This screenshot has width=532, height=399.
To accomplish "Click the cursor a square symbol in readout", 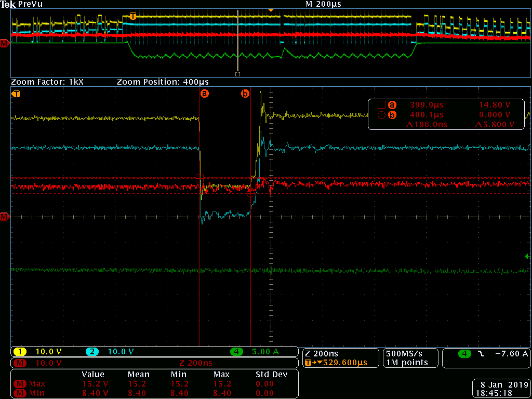I will [x=381, y=104].
